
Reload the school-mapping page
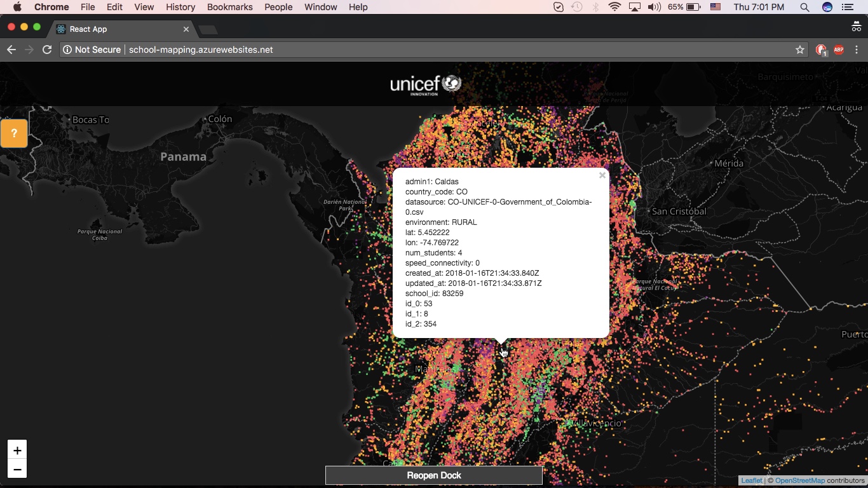(x=47, y=49)
